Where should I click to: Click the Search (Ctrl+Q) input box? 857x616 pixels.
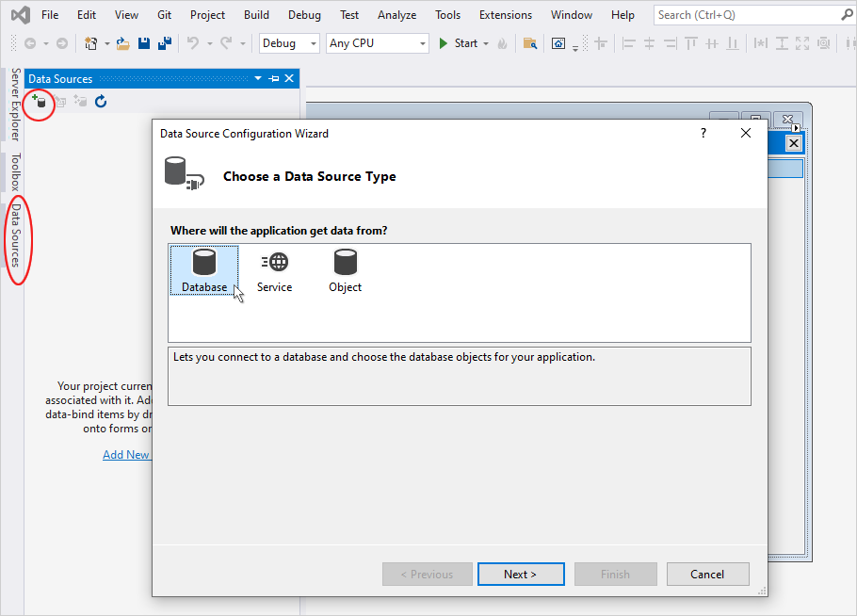click(x=744, y=15)
